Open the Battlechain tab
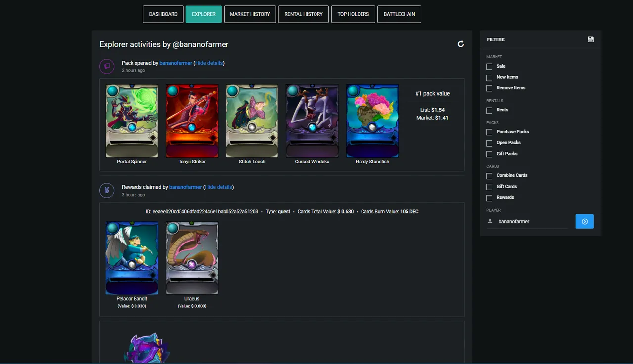 399,14
